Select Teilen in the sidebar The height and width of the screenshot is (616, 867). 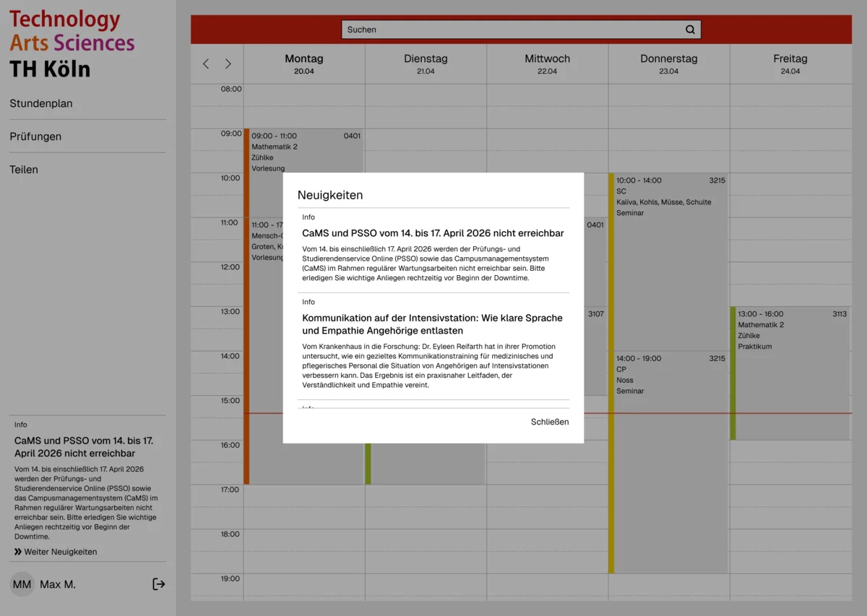click(24, 170)
